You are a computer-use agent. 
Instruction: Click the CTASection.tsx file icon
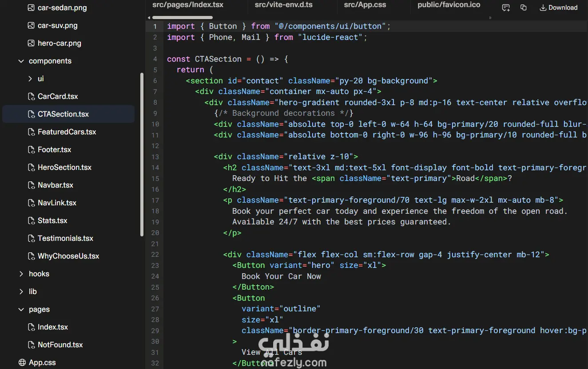tap(31, 114)
